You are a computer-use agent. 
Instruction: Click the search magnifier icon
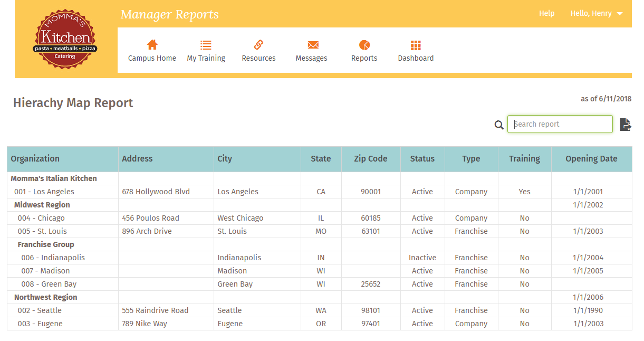(x=498, y=125)
